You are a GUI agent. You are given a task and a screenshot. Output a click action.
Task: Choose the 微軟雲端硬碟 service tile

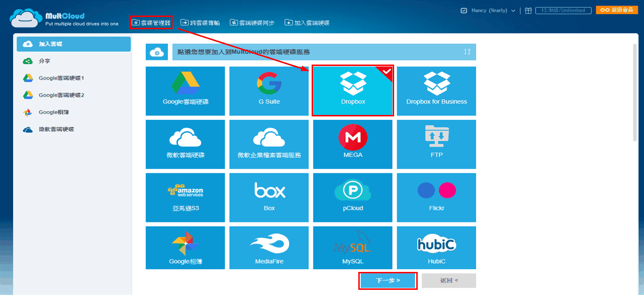click(185, 144)
